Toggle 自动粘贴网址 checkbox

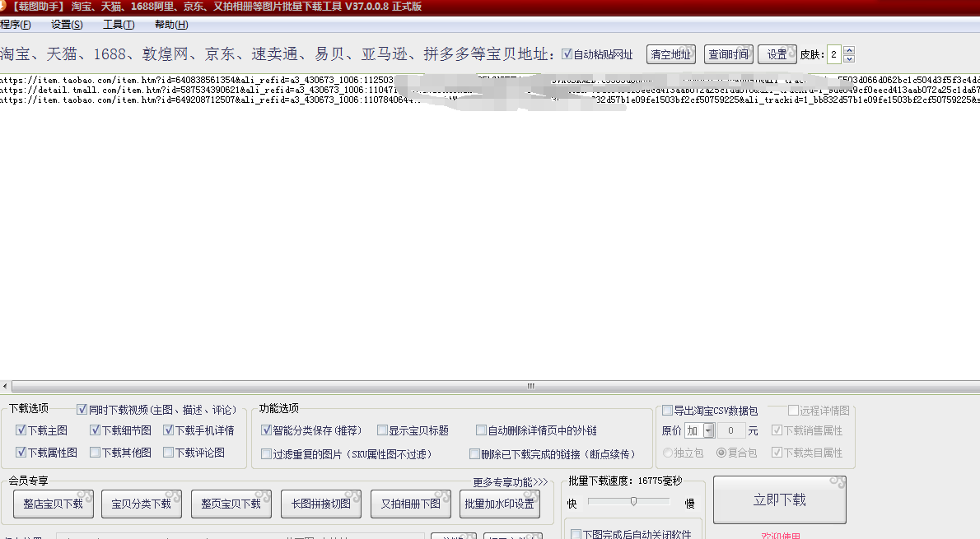pyautogui.click(x=567, y=54)
